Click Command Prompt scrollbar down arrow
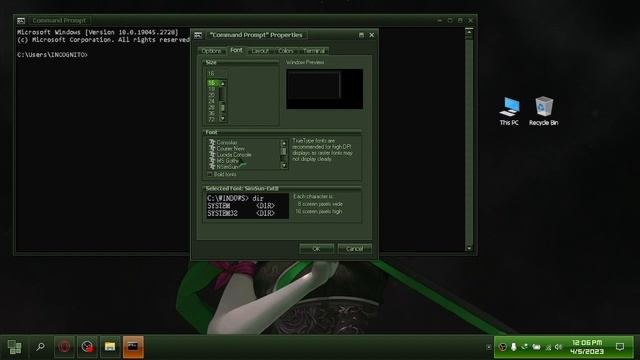640x360 pixels. coord(469,248)
